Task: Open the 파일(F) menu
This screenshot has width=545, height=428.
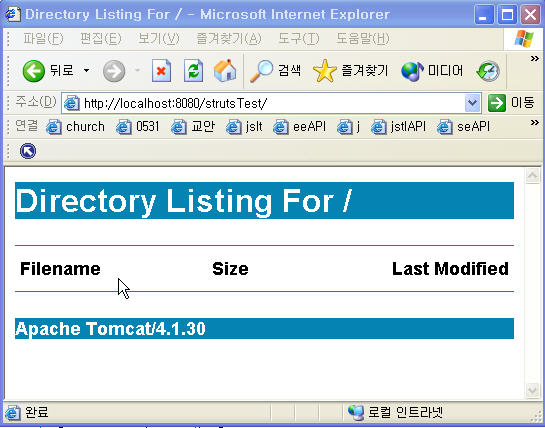Action: coord(43,39)
